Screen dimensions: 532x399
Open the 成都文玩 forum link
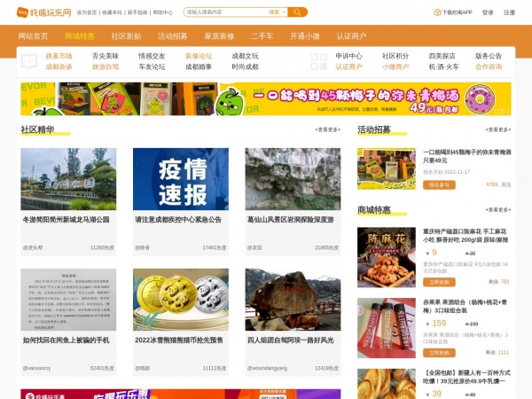pos(246,56)
